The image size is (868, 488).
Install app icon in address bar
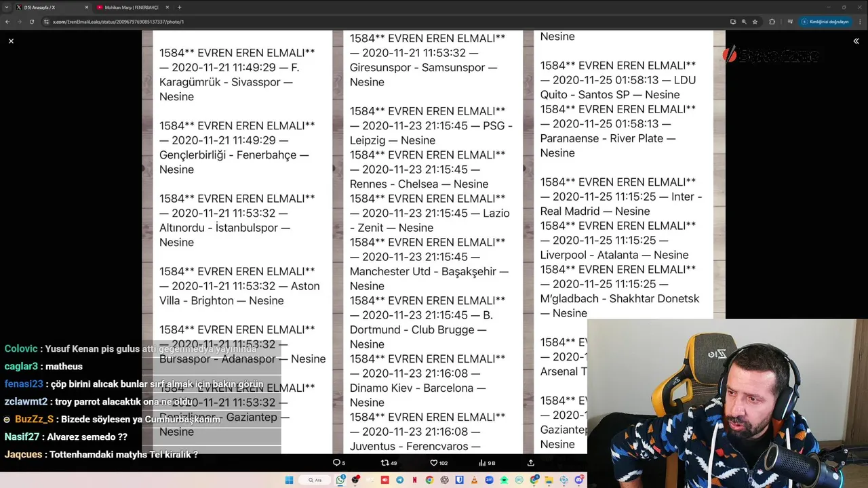(x=733, y=22)
